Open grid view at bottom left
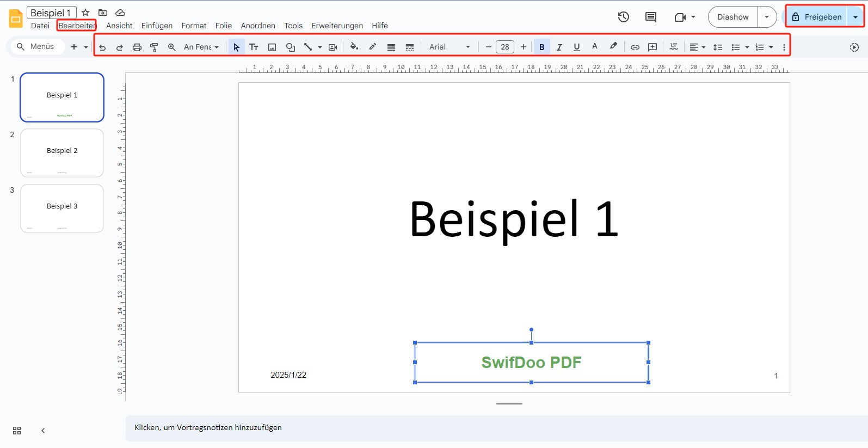 point(17,431)
